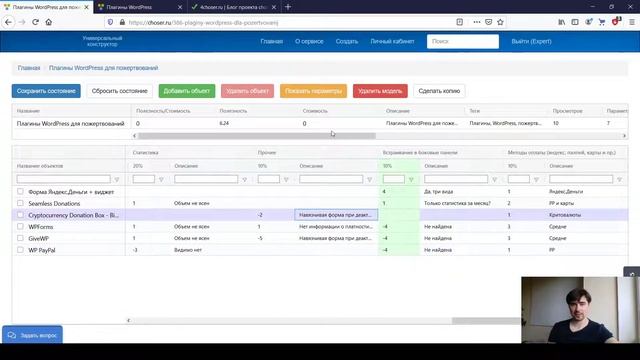The image size is (640, 360).
Task: Open О сервисе in the navigation bar
Action: click(x=309, y=41)
